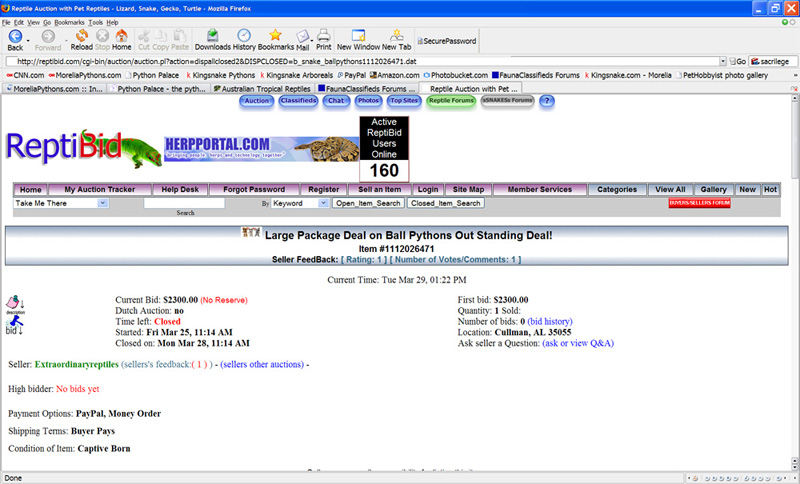The height and width of the screenshot is (484, 800).
Task: Open the address bar history dropdown arrow
Action: coord(722,62)
